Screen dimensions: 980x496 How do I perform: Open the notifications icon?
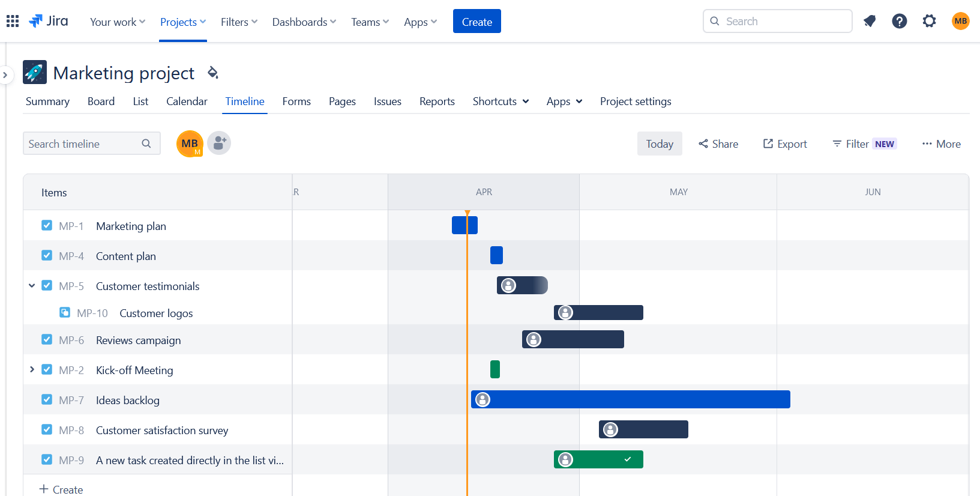pyautogui.click(x=870, y=22)
